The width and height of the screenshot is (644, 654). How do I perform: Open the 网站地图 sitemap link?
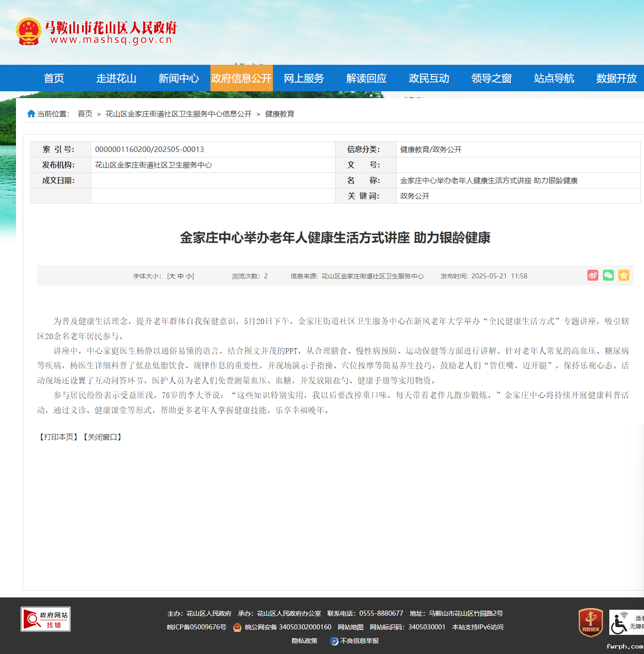pyautogui.click(x=351, y=627)
